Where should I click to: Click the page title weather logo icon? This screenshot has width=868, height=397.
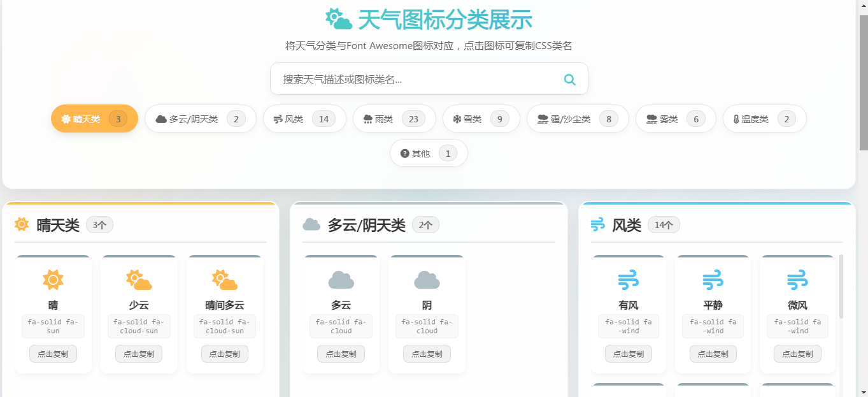point(339,19)
